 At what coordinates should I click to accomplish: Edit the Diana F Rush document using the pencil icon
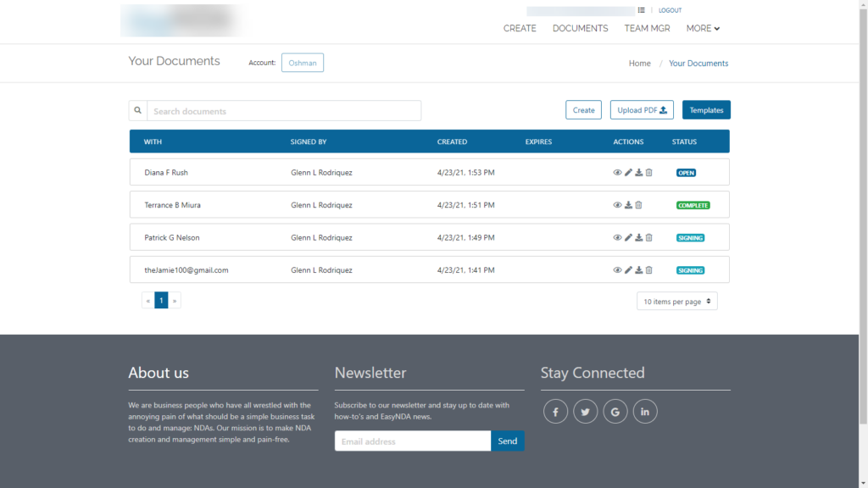point(628,172)
